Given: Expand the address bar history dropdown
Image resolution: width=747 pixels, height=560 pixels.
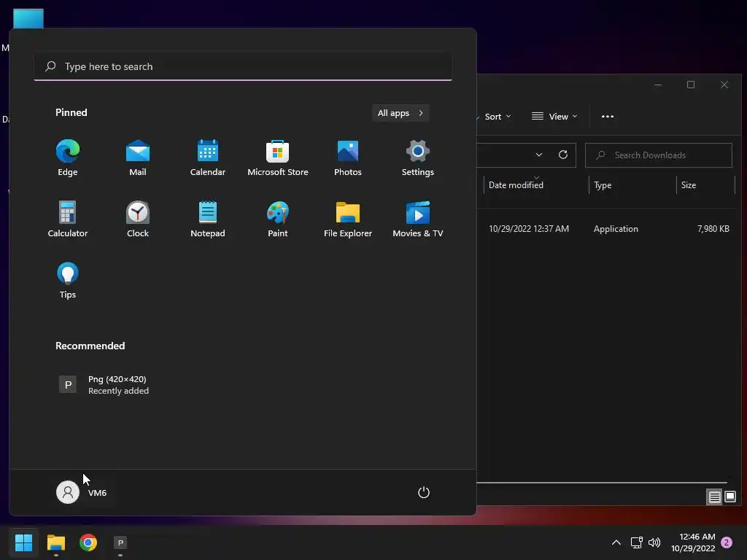Looking at the screenshot, I should (x=539, y=155).
